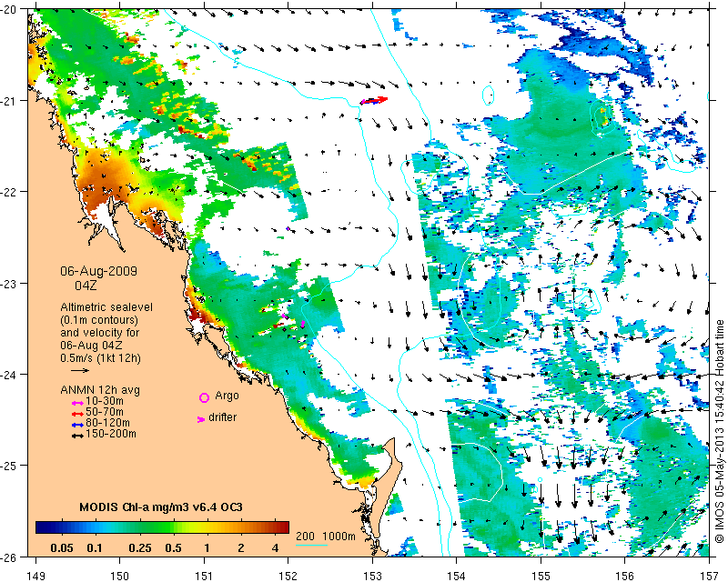Click the magenta Argo circle legend symbol
The width and height of the screenshot is (728, 582).
pyautogui.click(x=204, y=397)
